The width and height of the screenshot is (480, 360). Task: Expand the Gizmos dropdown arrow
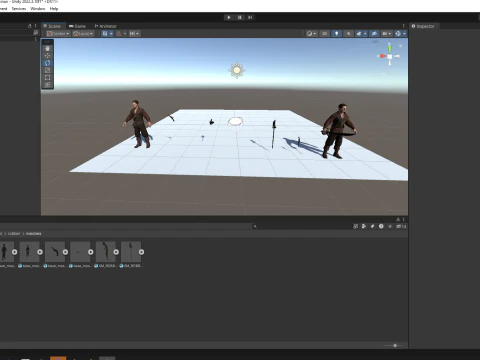point(404,34)
